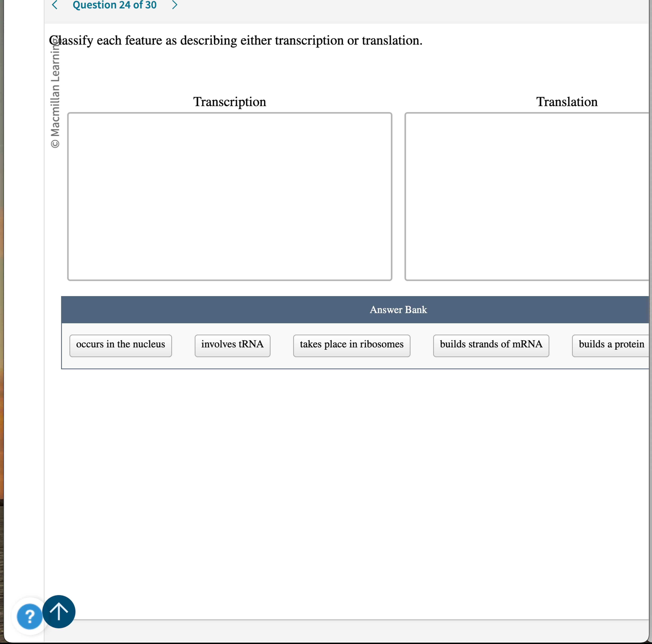This screenshot has width=652, height=644.
Task: Click inside the Transcription drop box
Action: [x=230, y=197]
